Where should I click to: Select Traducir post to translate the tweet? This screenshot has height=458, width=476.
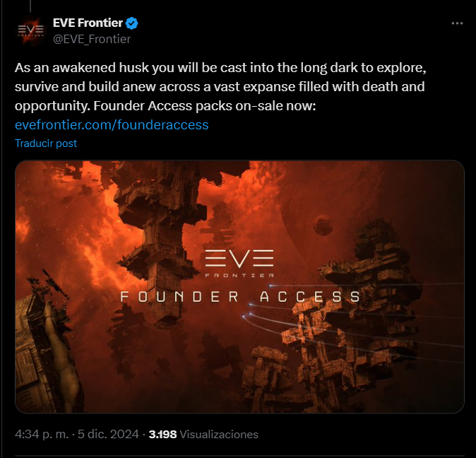coord(46,143)
